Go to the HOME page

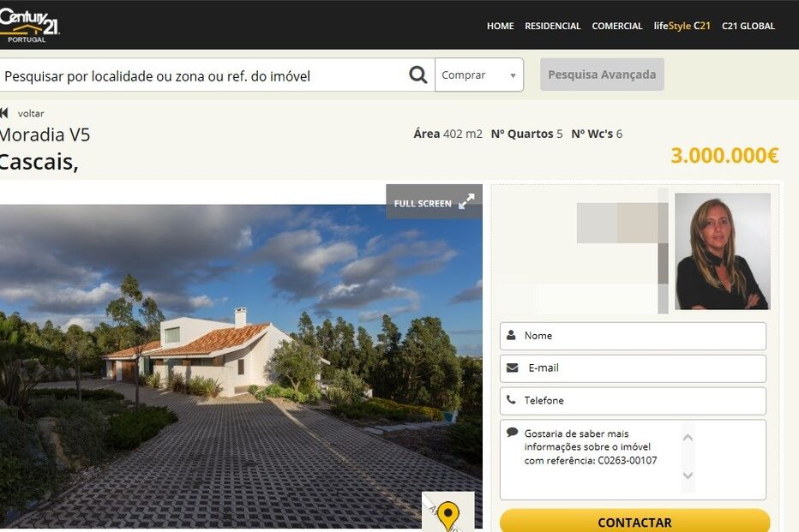coord(500,26)
